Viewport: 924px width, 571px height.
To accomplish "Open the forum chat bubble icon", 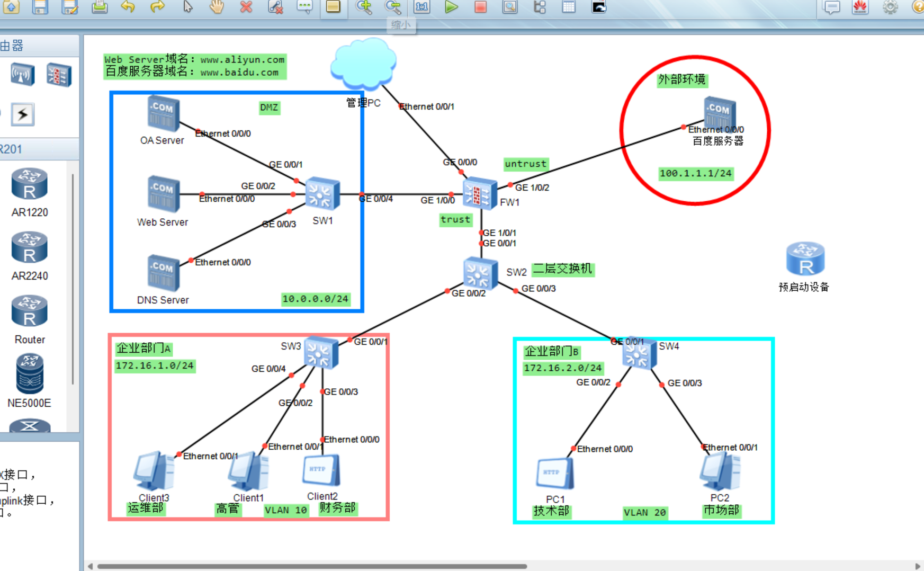I will point(832,7).
